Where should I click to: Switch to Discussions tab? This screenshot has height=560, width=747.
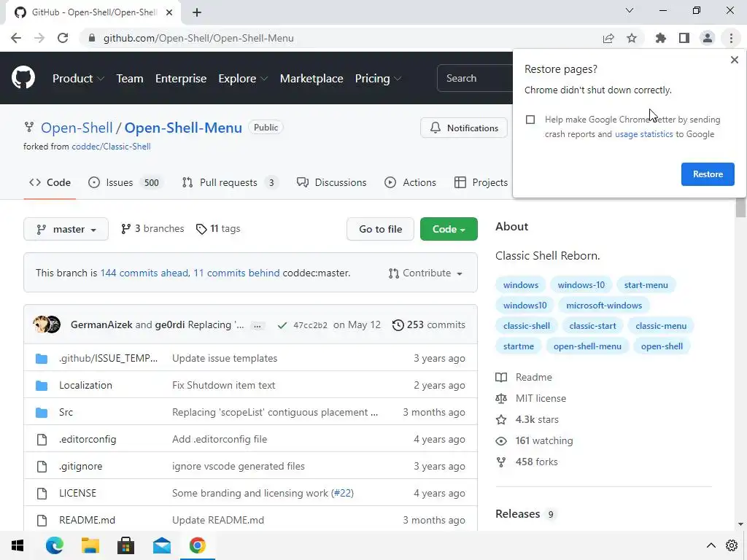point(332,183)
